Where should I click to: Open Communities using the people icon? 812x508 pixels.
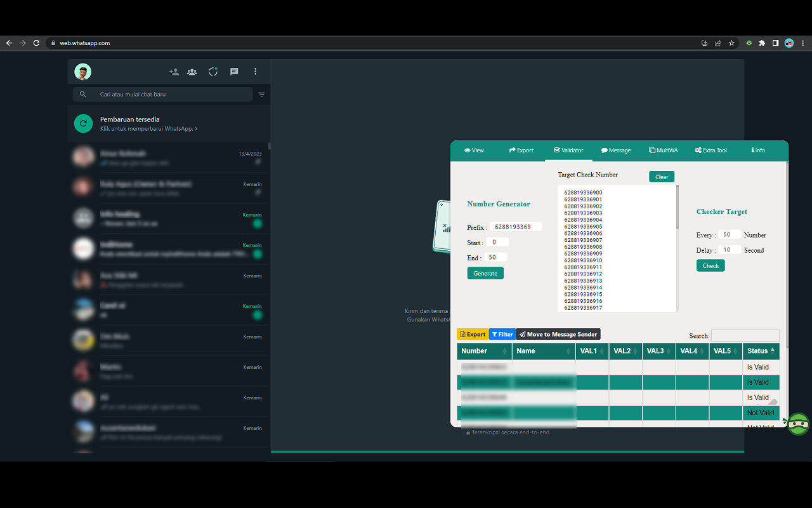pos(192,72)
